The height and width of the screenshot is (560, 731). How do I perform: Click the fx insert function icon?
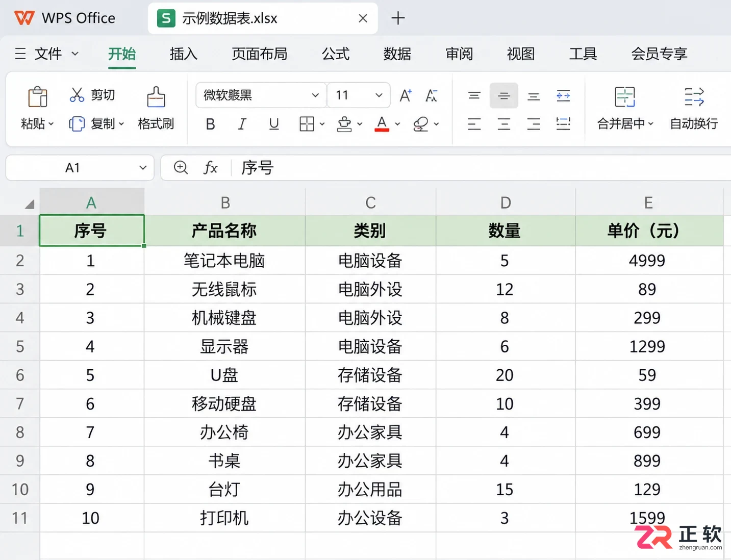pyautogui.click(x=211, y=167)
